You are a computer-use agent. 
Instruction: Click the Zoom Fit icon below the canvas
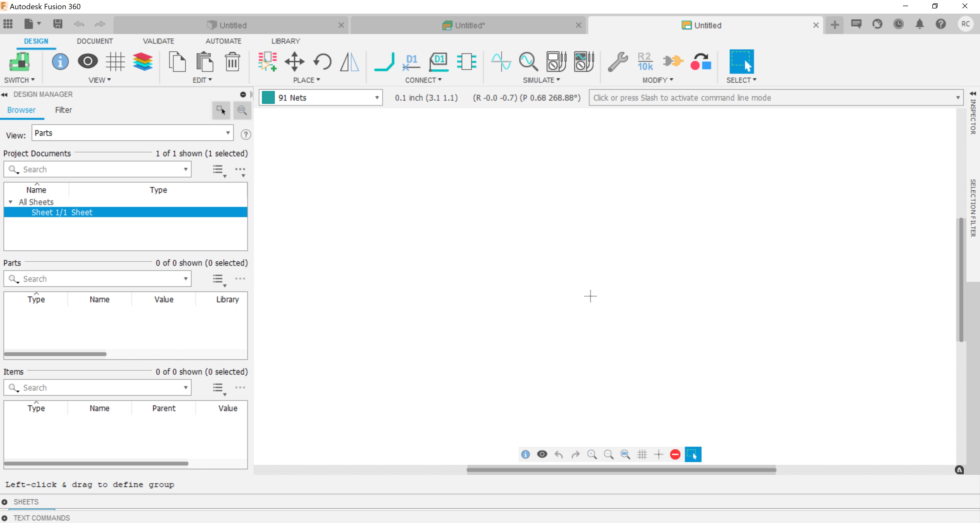(625, 454)
